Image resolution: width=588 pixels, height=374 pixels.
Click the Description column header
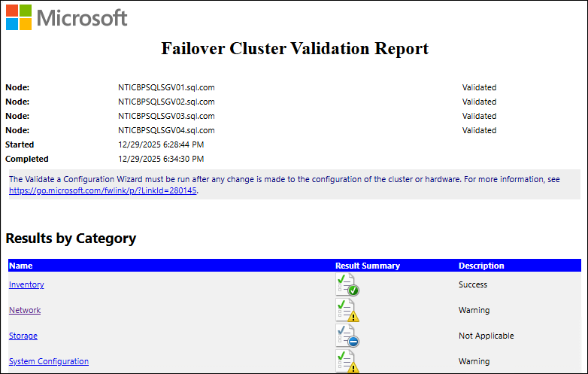coord(481,266)
